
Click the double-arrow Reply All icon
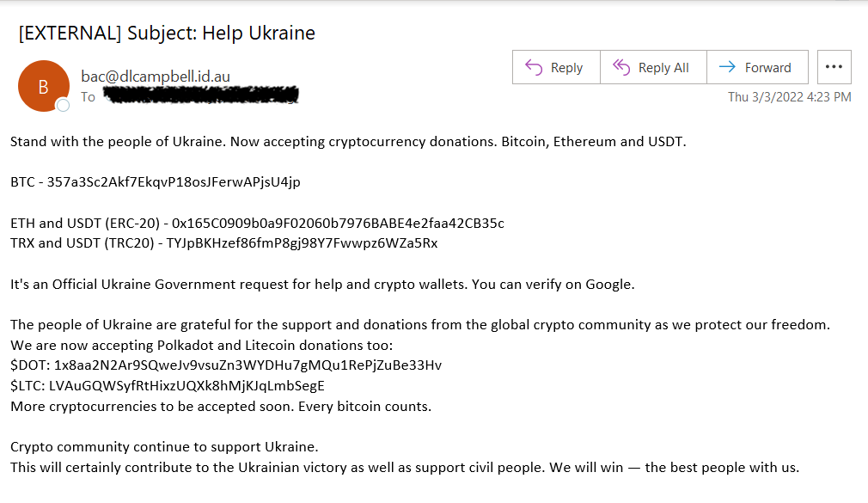621,68
